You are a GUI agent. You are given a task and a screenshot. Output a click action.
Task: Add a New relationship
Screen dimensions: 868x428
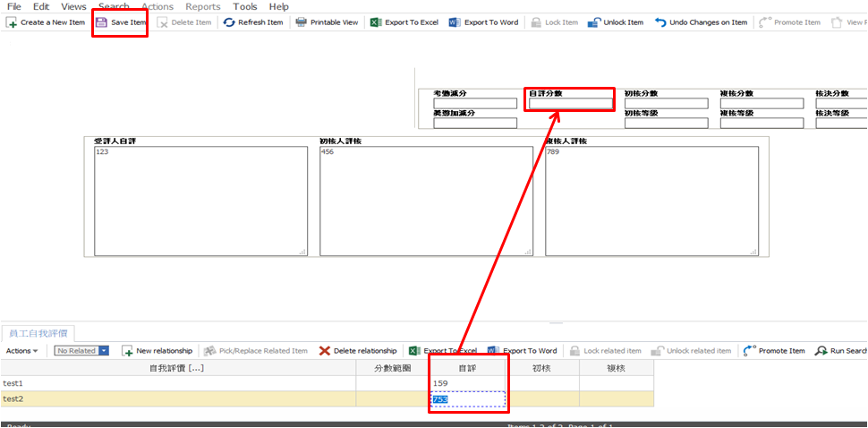point(157,351)
